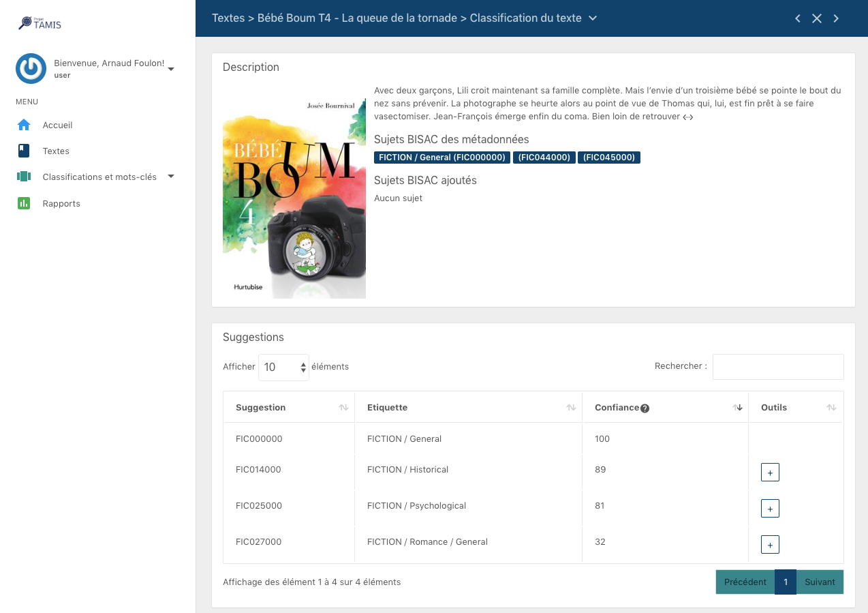Add the FICTION / Romance / General suggestion
Screen dimensions: 868x613
(x=770, y=544)
